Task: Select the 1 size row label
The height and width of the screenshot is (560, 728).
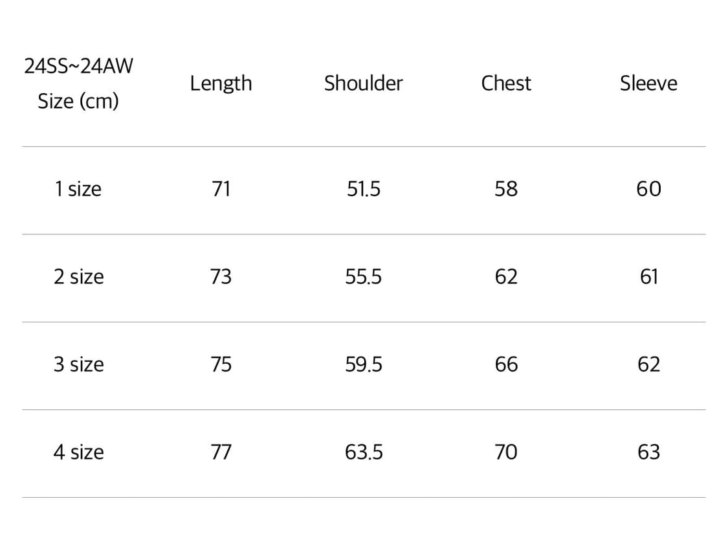Action: point(78,189)
